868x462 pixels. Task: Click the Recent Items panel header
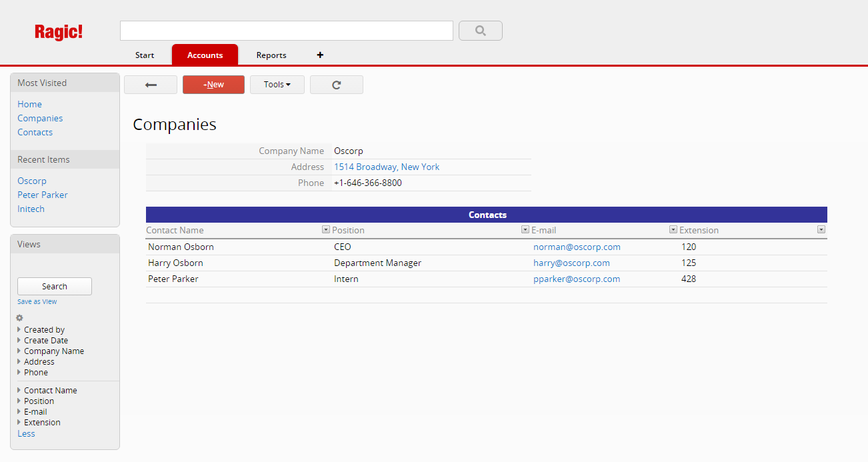coord(65,160)
